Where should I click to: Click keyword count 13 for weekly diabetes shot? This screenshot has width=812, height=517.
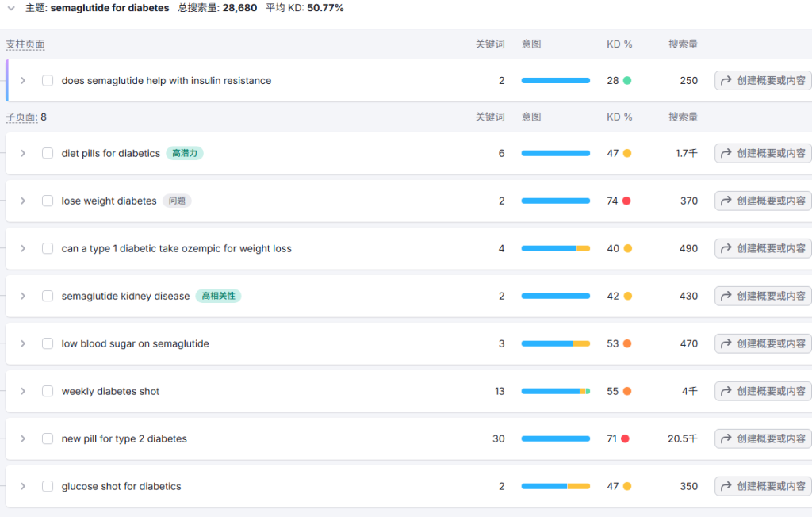[x=500, y=391]
